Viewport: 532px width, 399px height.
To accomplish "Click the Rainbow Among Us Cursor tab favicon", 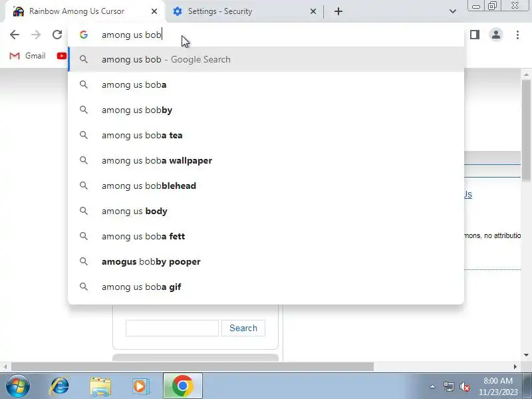I will click(x=19, y=11).
